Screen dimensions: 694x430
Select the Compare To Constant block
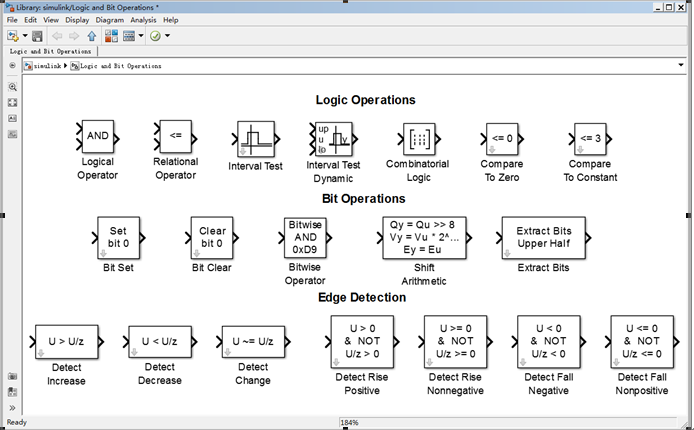tap(590, 139)
